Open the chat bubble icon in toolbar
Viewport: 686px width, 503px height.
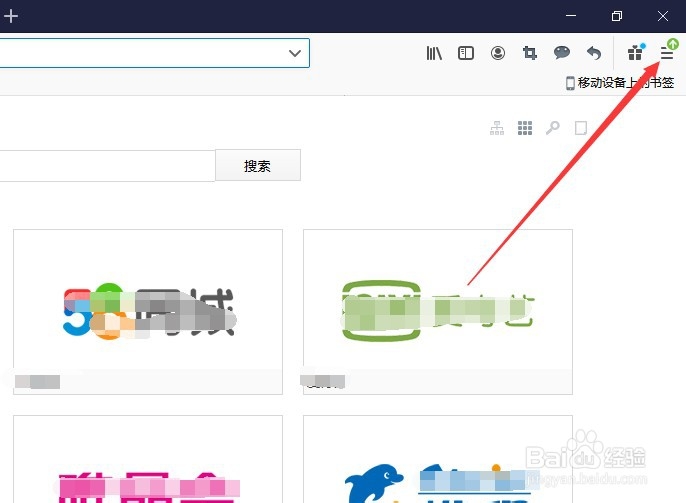click(x=562, y=53)
